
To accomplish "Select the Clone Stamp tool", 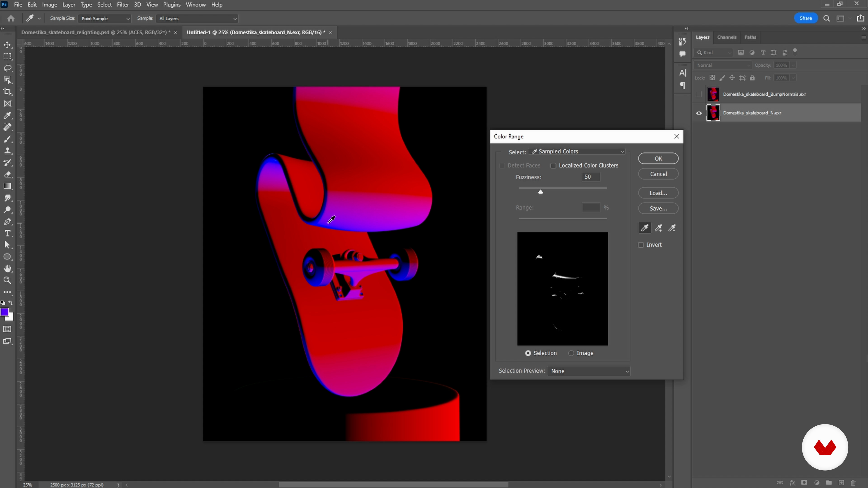I will pyautogui.click(x=7, y=151).
